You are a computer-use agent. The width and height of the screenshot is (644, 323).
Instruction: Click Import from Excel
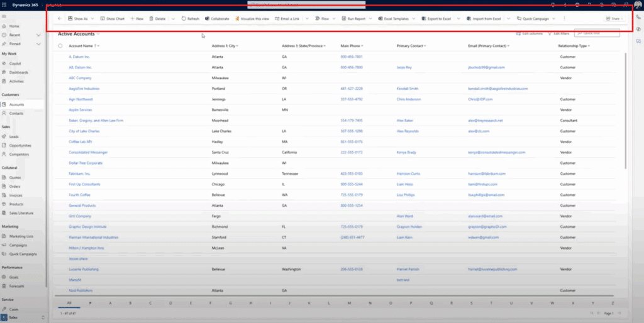pos(484,18)
